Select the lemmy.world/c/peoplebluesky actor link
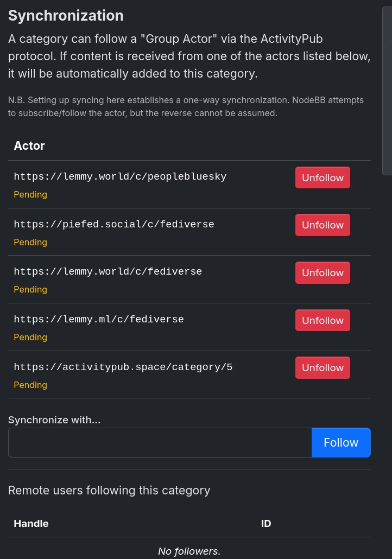The height and width of the screenshot is (559, 392). coord(120,176)
